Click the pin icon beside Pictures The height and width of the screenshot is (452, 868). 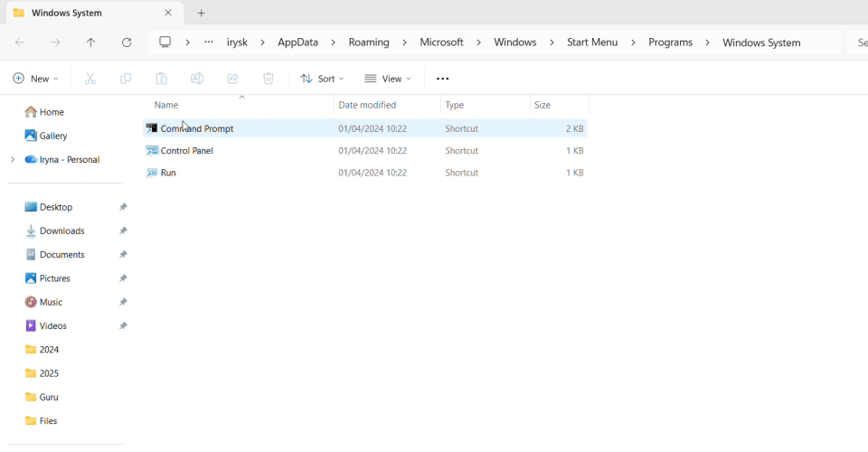[123, 278]
